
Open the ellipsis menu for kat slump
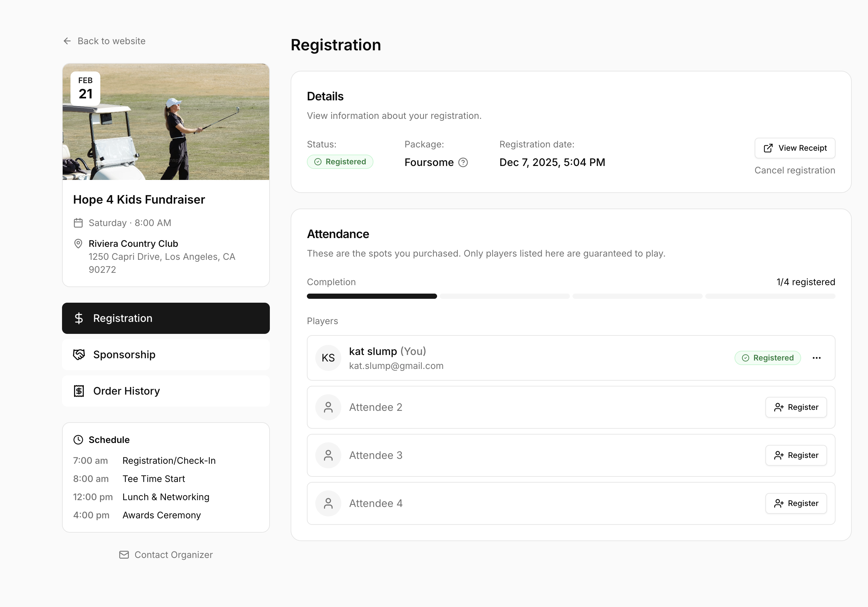pyautogui.click(x=817, y=358)
